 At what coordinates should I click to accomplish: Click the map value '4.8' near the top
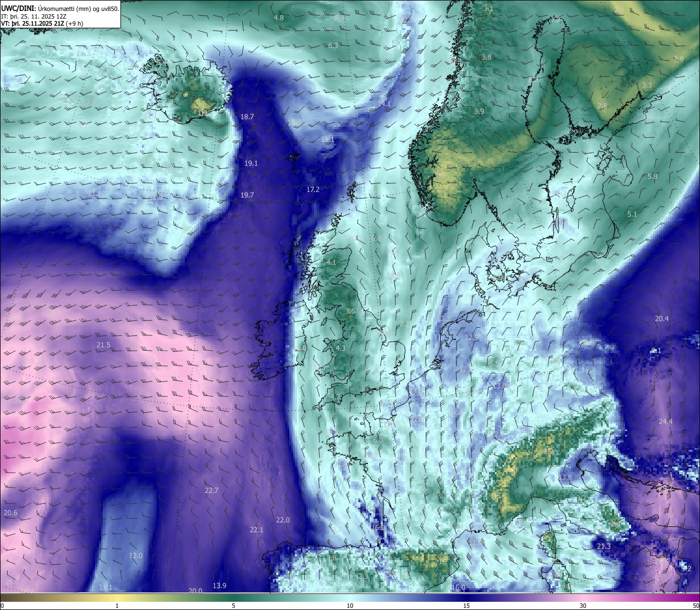click(278, 18)
